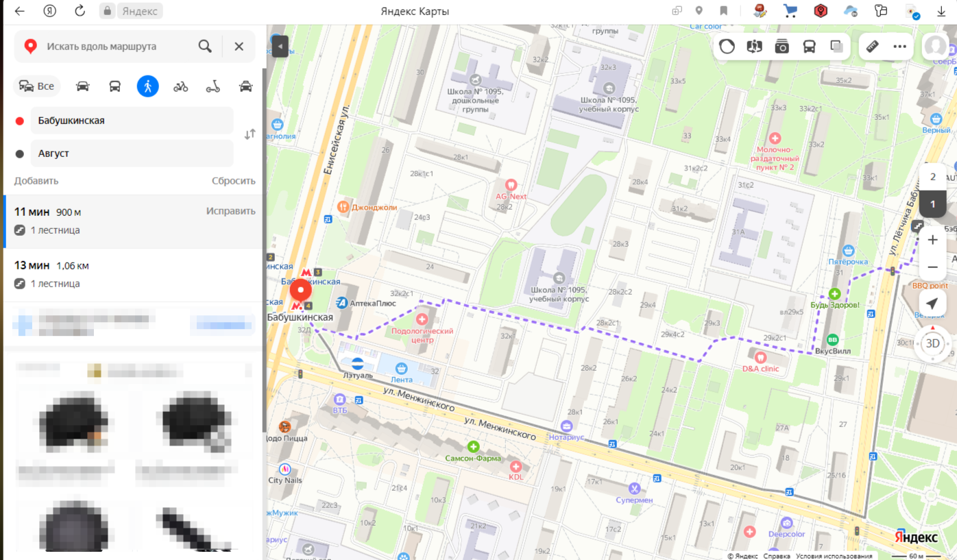Bookmark this page in browser toolbar
Image resolution: width=957 pixels, height=560 pixels.
click(723, 11)
